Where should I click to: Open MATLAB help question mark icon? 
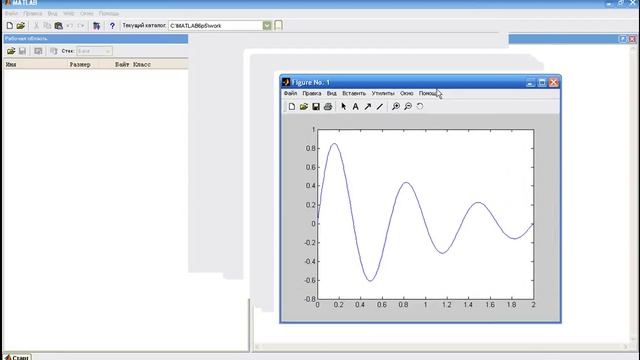pyautogui.click(x=112, y=26)
